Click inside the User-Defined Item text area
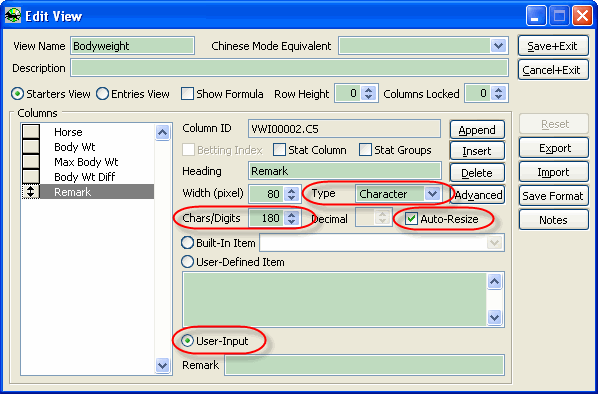598x394 pixels. pos(335,299)
